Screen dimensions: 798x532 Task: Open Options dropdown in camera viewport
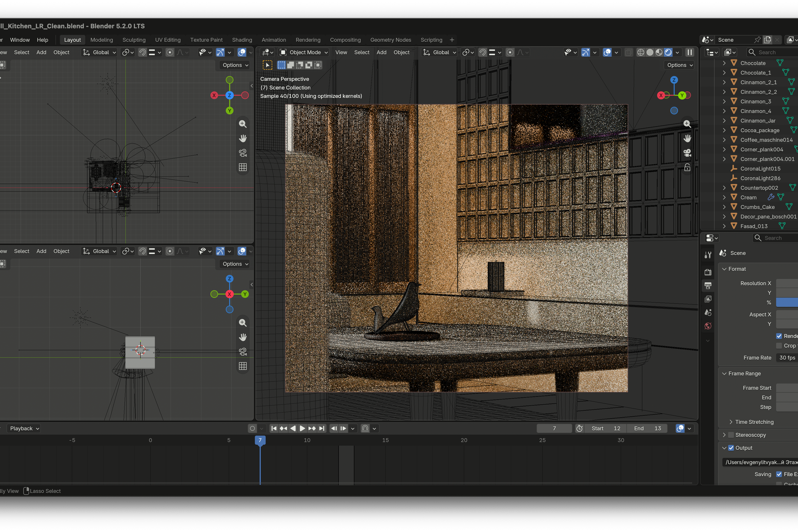679,65
